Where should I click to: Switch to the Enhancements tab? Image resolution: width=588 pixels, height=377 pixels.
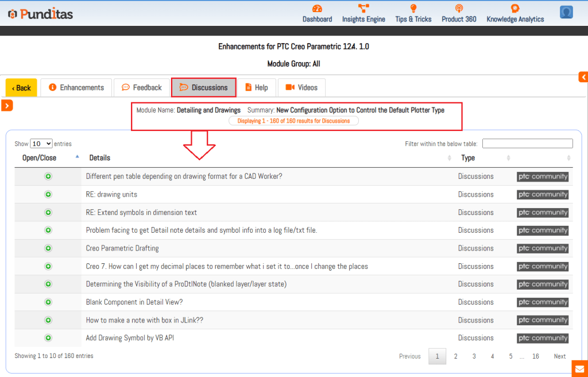tap(76, 88)
